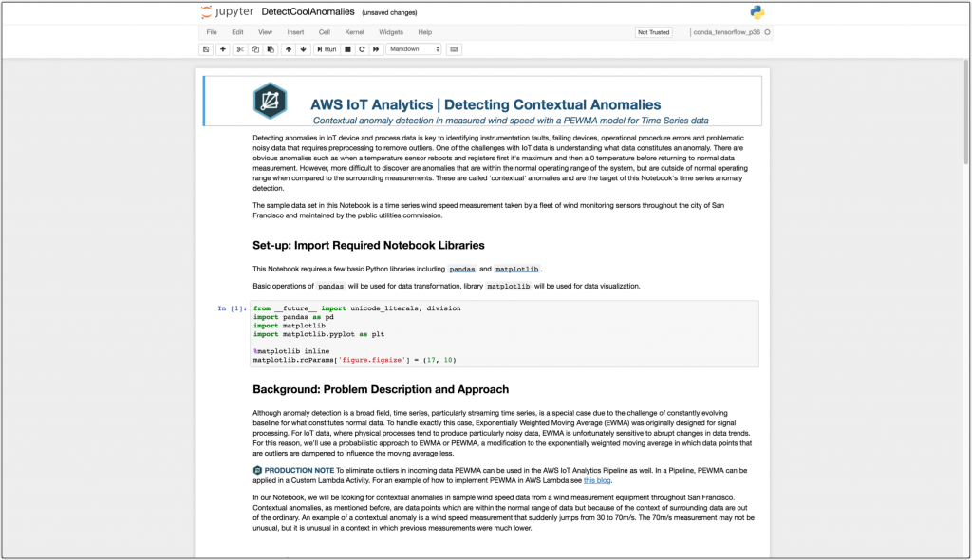
Task: Rename notebook title DetectCoolAnomalies
Action: [x=308, y=11]
